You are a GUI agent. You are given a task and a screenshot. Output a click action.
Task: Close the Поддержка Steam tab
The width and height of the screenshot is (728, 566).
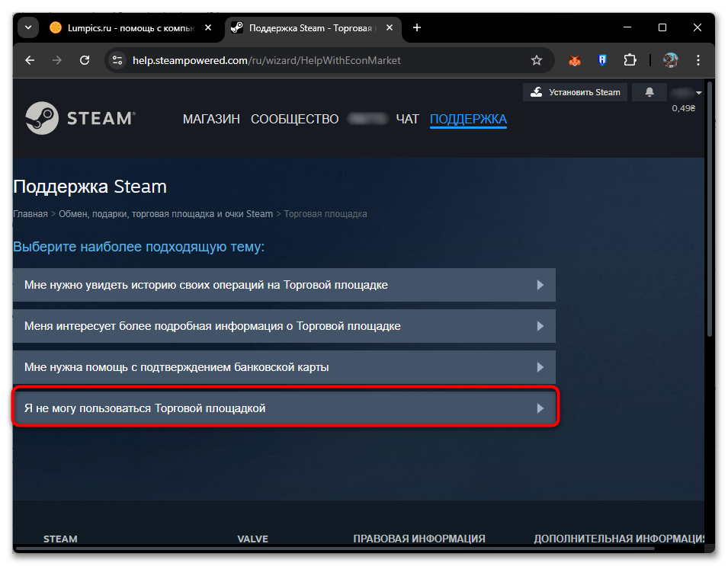tap(390, 28)
